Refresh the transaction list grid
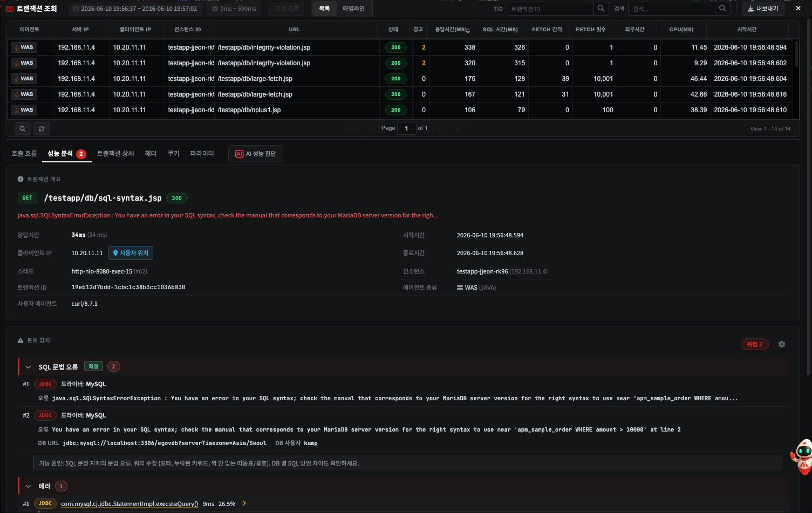 (42, 129)
